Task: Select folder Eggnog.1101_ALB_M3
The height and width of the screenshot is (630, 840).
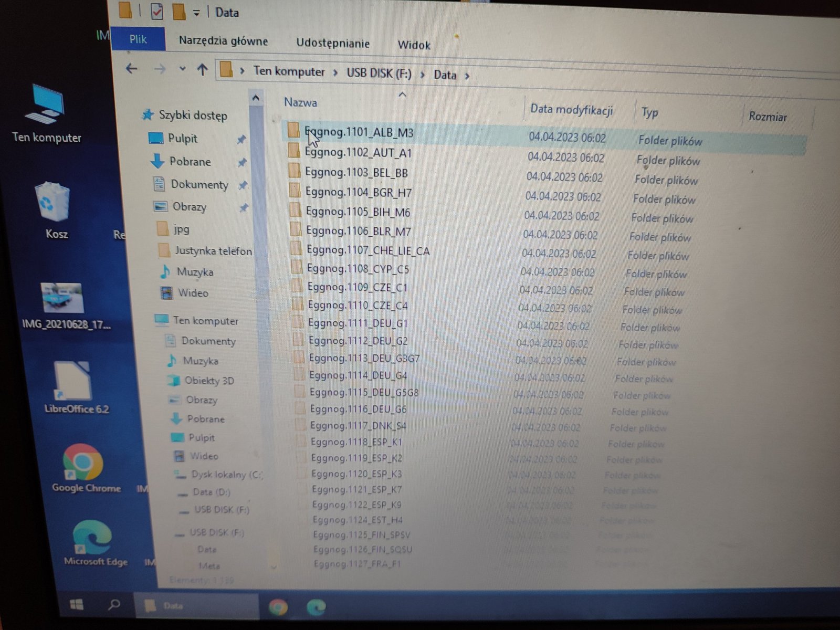Action: [359, 132]
